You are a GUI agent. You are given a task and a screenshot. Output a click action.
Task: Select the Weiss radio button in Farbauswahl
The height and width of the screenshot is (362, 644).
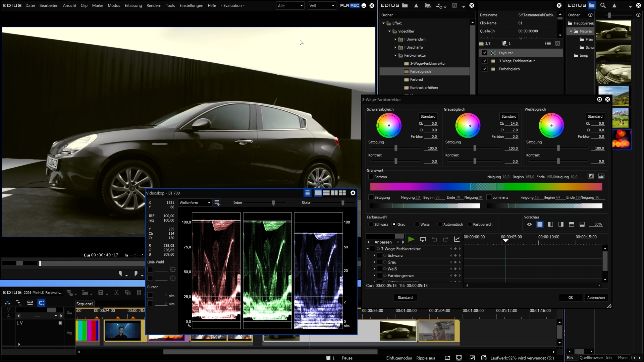coord(417,225)
